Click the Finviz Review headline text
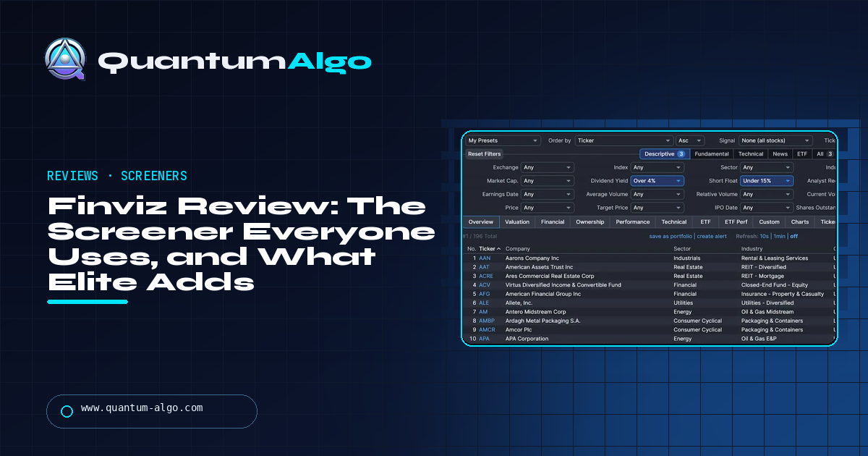The width and height of the screenshot is (868, 456). [x=242, y=244]
